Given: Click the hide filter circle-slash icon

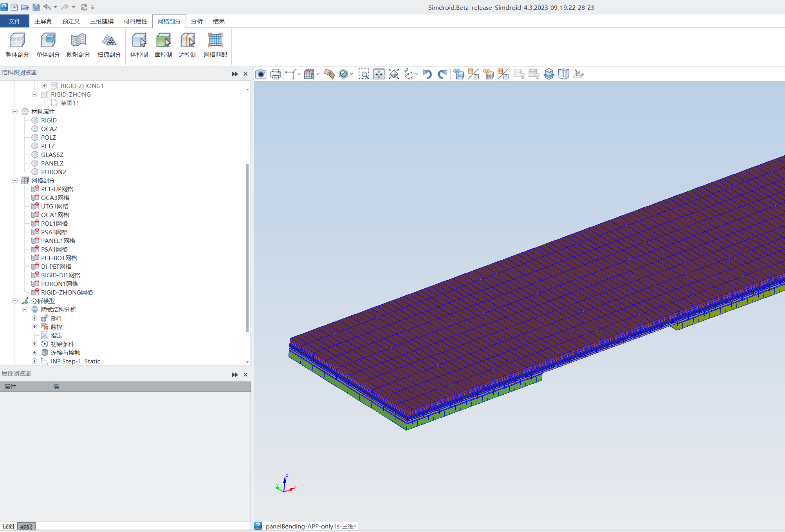Looking at the screenshot, I should pyautogui.click(x=343, y=74).
